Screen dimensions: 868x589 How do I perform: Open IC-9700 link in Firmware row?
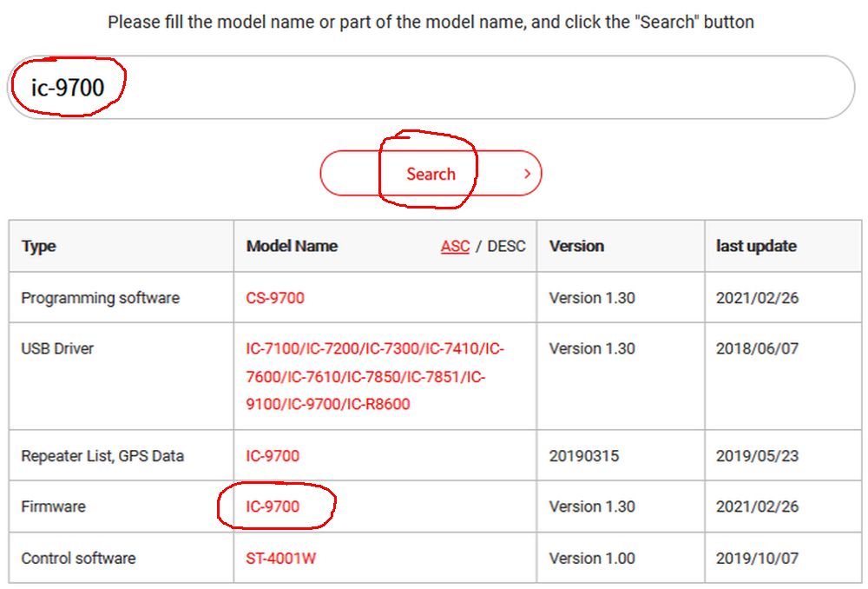273,506
